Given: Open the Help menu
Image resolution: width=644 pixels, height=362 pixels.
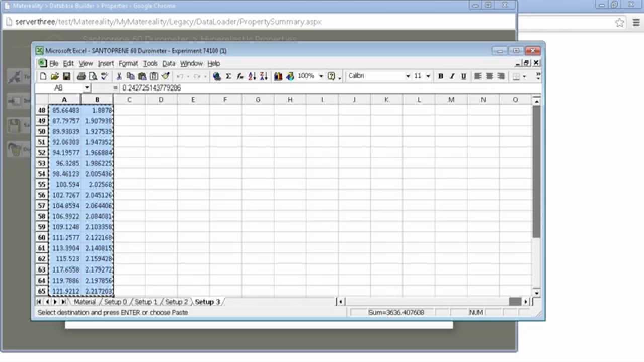Looking at the screenshot, I should (x=214, y=64).
